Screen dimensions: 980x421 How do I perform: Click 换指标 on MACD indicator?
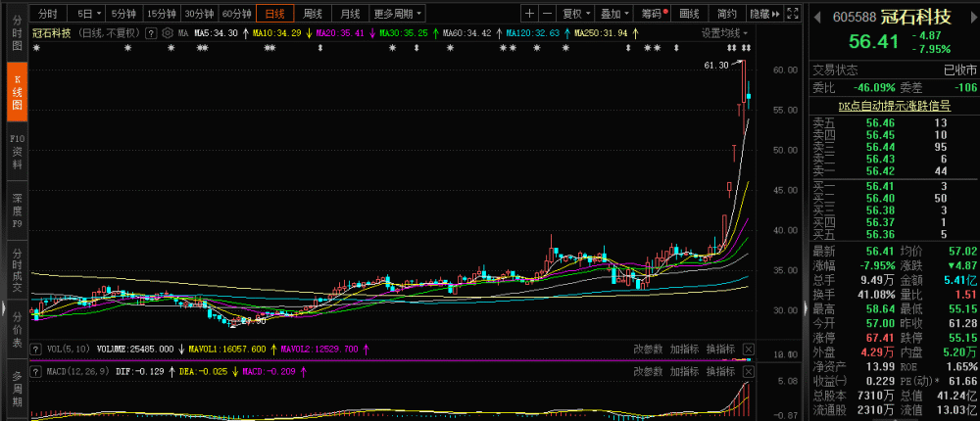[x=720, y=372]
